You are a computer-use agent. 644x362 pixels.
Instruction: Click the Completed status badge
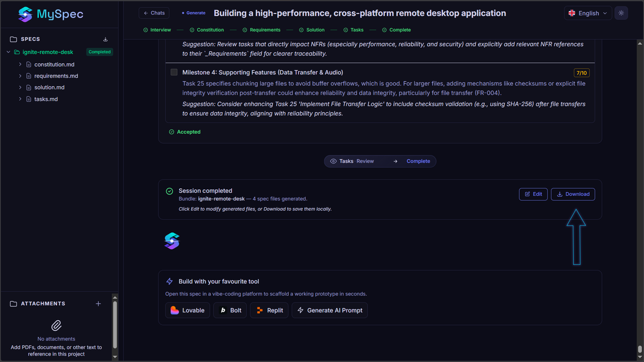100,52
